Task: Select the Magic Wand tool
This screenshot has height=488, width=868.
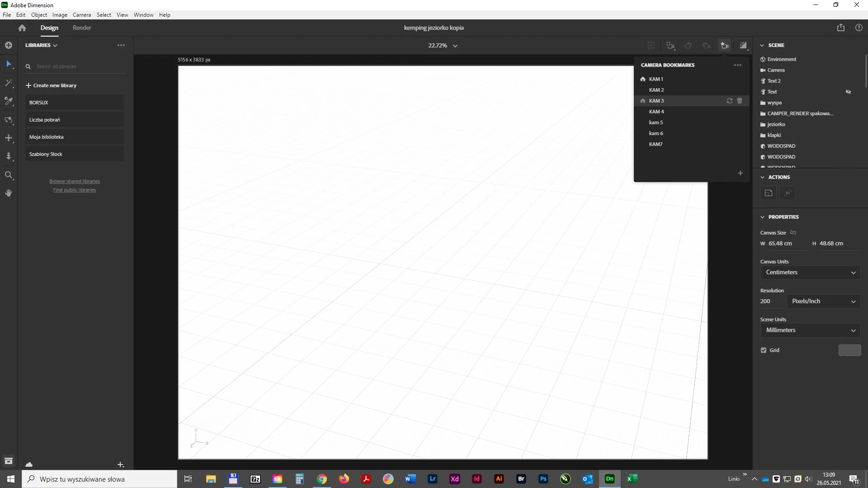Action: [9, 83]
